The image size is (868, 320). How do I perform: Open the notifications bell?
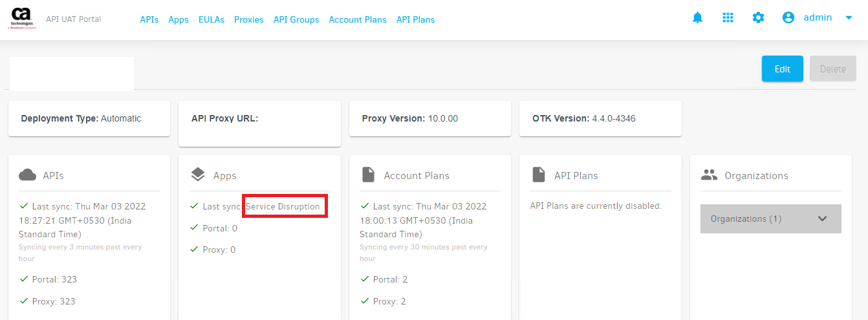coord(697,18)
